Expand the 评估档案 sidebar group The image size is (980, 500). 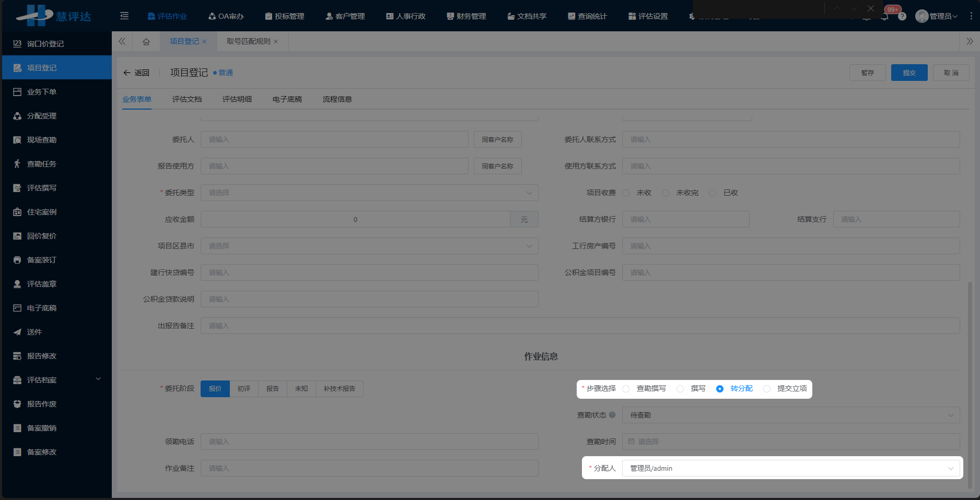(x=42, y=379)
